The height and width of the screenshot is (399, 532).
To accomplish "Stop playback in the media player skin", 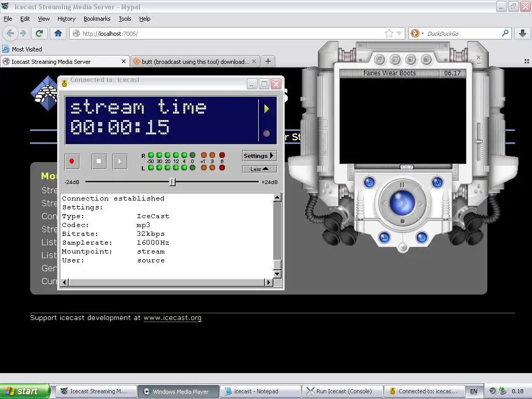I will coord(403,222).
